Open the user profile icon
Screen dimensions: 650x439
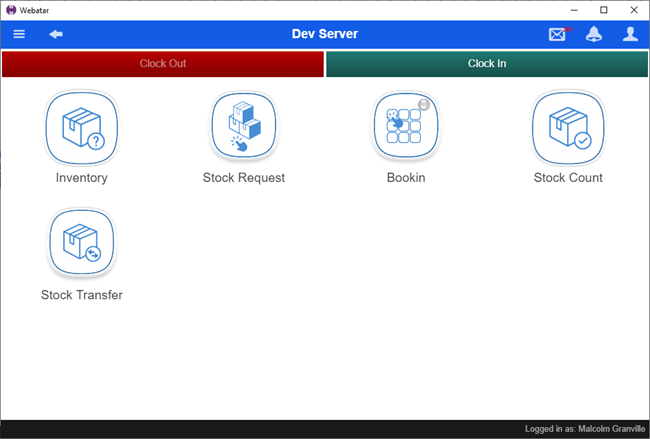[x=630, y=34]
